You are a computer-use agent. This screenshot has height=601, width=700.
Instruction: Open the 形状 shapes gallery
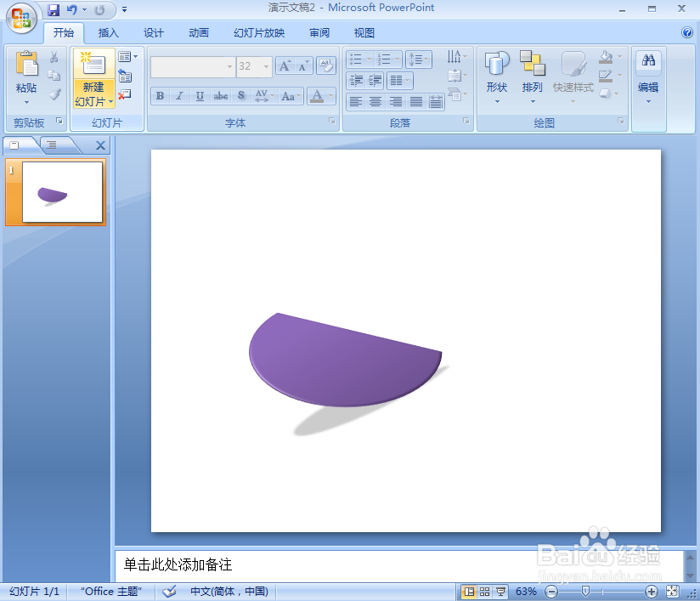coord(497,77)
